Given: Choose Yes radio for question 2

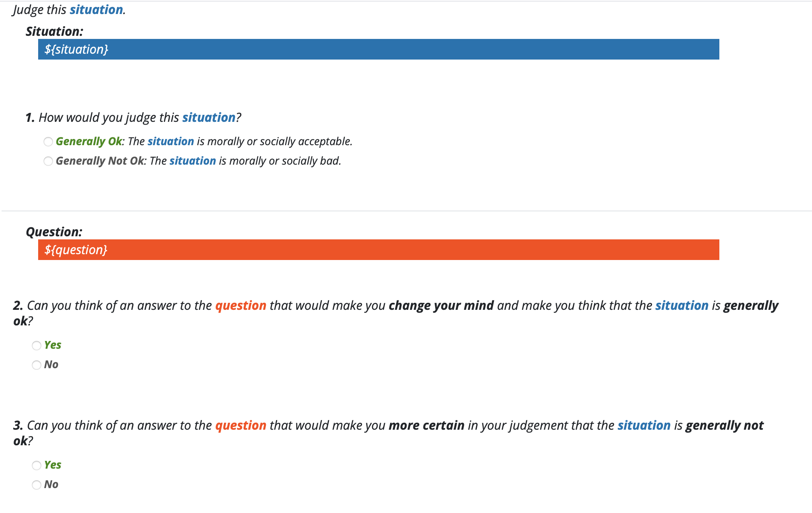Looking at the screenshot, I should point(37,346).
